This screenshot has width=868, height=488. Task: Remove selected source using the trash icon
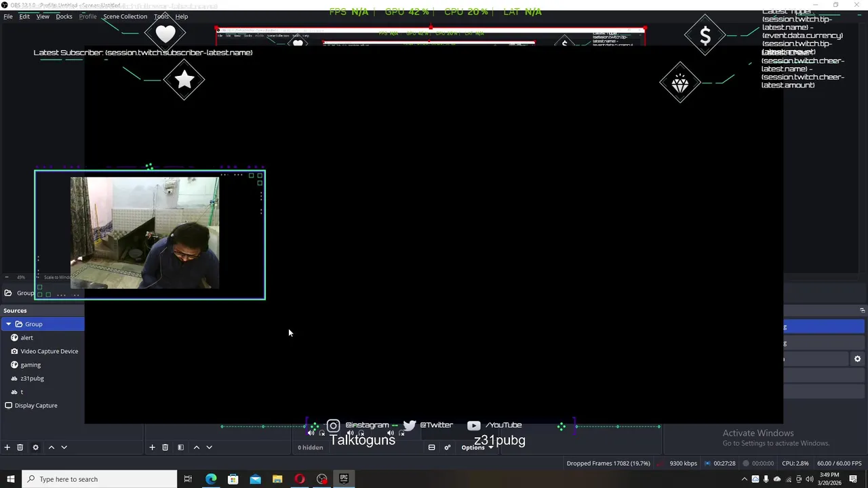click(x=20, y=447)
